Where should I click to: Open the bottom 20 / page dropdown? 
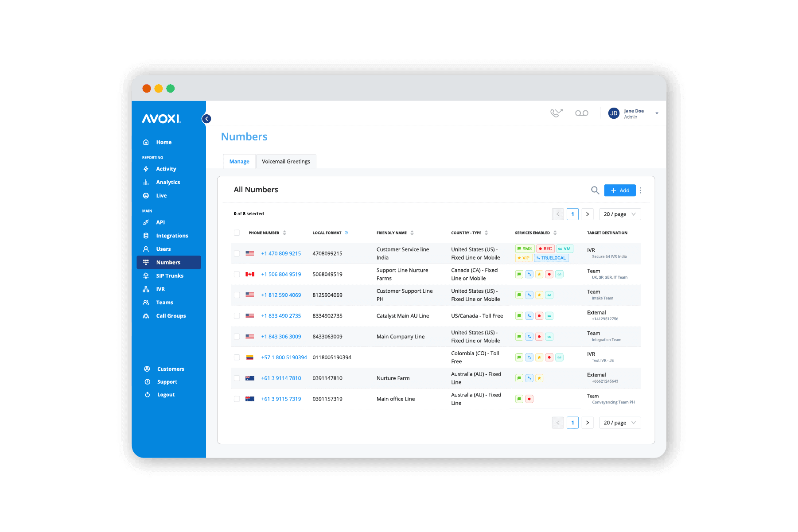click(620, 423)
